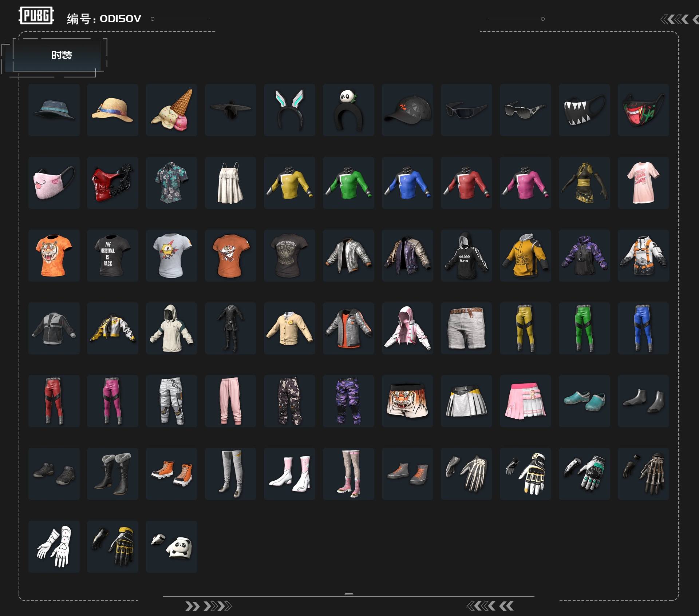Choose the orange high-top sneakers
The height and width of the screenshot is (616, 699).
pyautogui.click(x=171, y=474)
